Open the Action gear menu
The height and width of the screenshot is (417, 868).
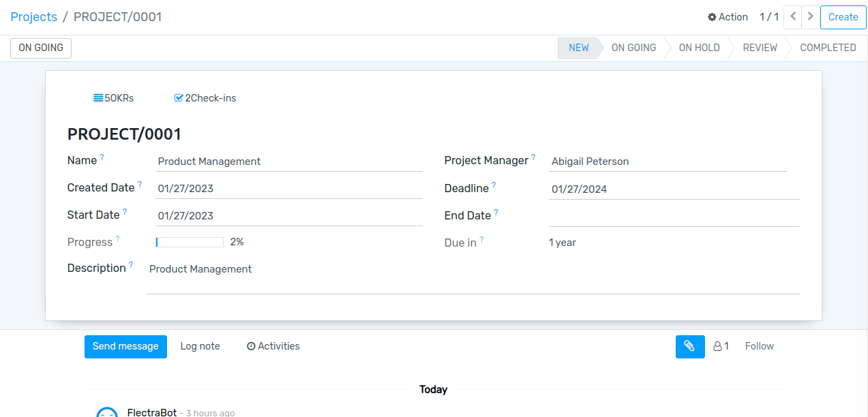(x=728, y=17)
